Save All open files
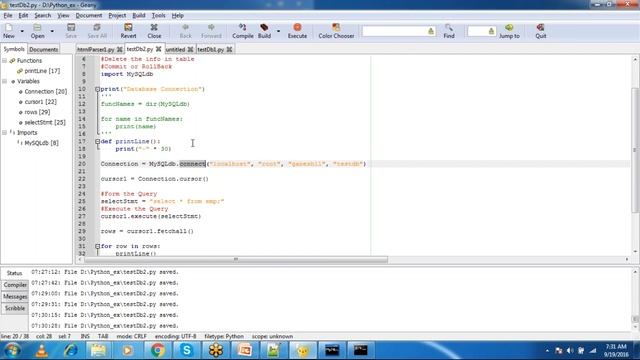The image size is (640, 360). (97, 31)
